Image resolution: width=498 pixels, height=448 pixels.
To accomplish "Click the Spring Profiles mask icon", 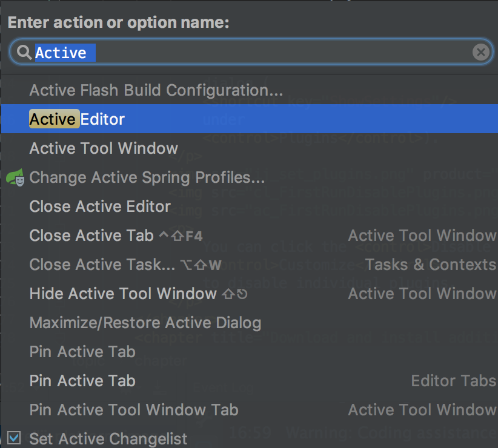I will click(x=15, y=177).
